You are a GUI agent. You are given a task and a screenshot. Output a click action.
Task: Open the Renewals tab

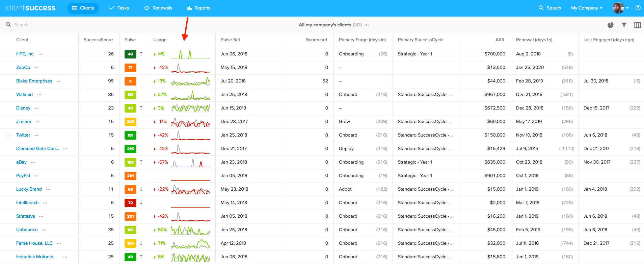click(x=158, y=8)
